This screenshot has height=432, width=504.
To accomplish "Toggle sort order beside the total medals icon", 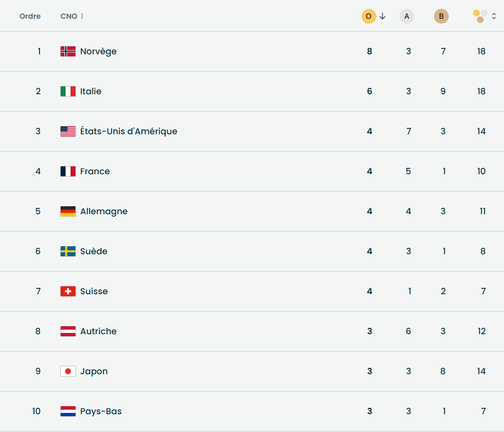I will (x=494, y=16).
